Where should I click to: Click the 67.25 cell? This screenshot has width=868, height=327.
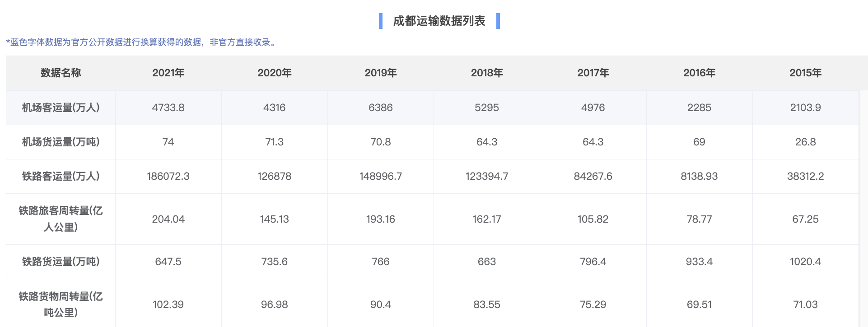805,219
